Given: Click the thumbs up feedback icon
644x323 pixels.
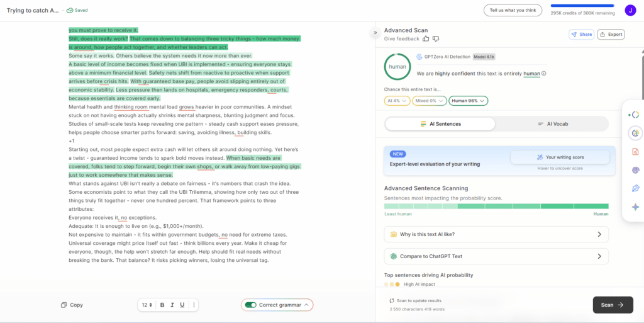Looking at the screenshot, I should tap(426, 39).
